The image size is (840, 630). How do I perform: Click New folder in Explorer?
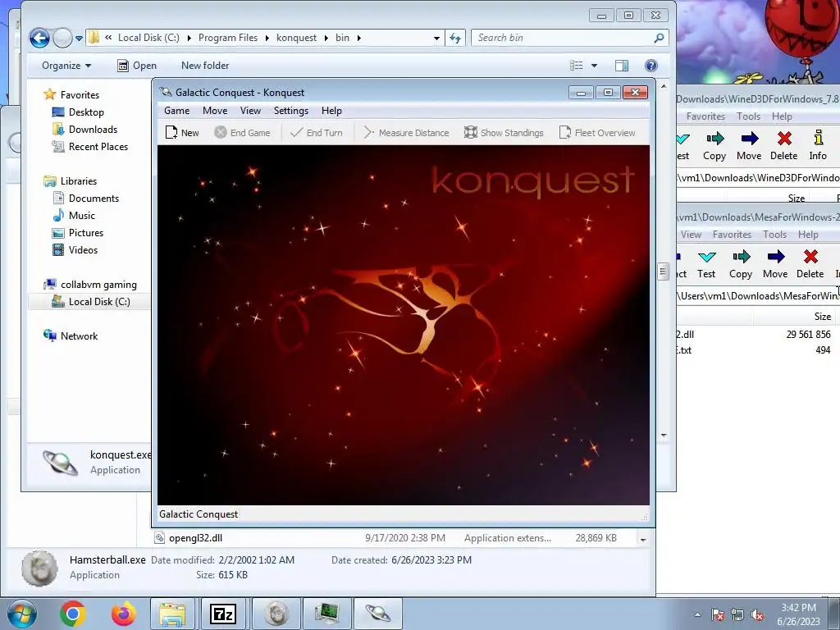pos(205,66)
